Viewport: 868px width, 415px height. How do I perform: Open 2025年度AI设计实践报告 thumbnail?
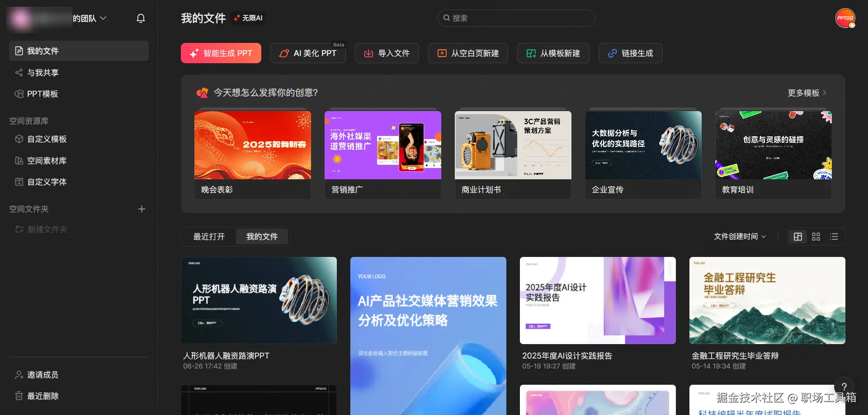(x=598, y=300)
